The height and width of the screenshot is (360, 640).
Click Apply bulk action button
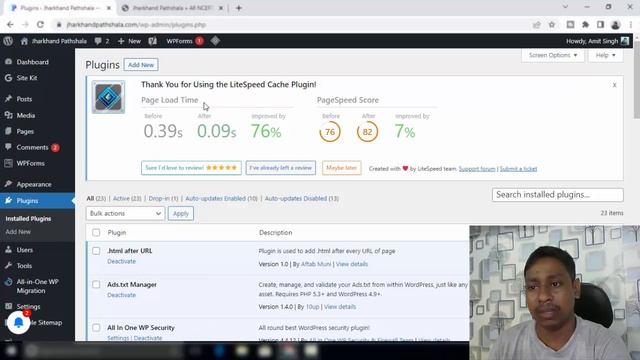pyautogui.click(x=181, y=213)
